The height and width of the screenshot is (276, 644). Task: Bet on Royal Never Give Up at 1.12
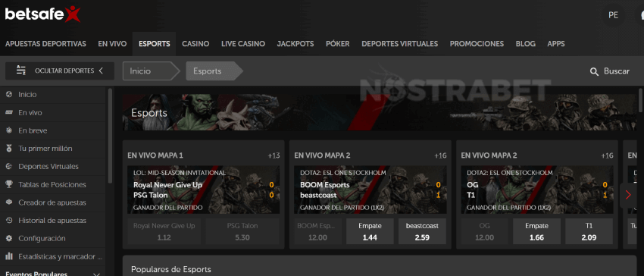click(x=164, y=231)
